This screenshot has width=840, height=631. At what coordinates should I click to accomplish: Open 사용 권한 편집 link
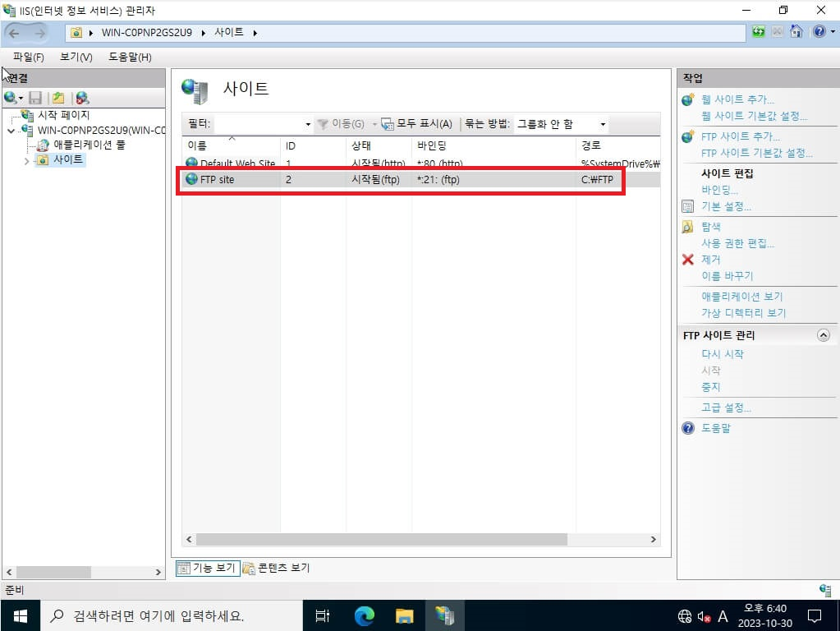coord(737,243)
